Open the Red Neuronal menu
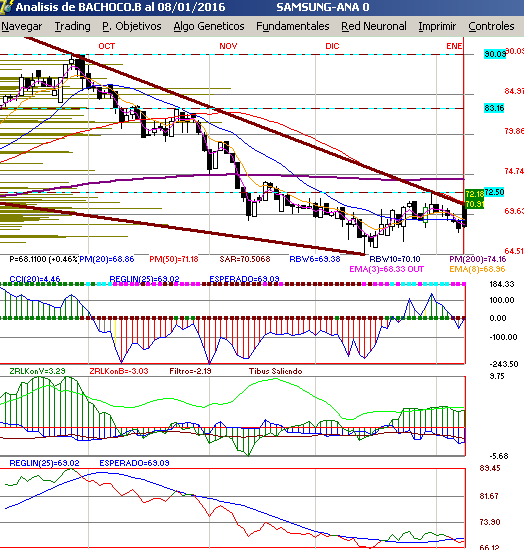Viewport: 524px width, 550px height. [x=374, y=26]
